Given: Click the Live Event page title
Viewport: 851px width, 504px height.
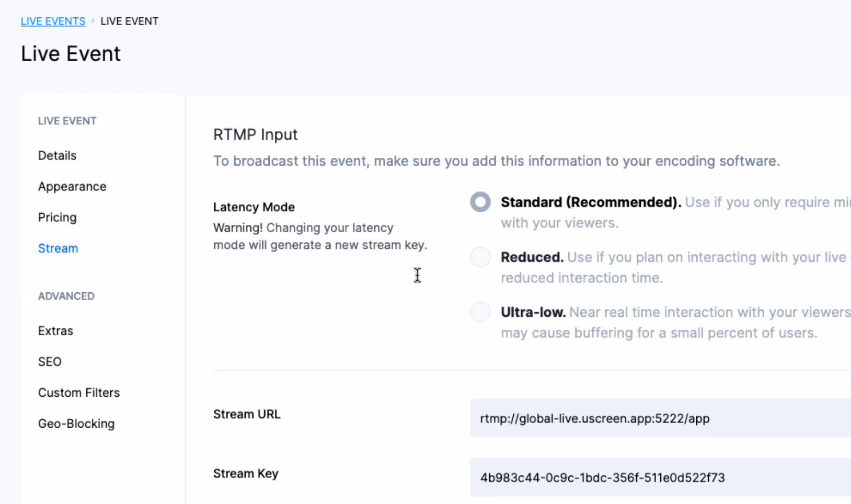Looking at the screenshot, I should (x=71, y=54).
